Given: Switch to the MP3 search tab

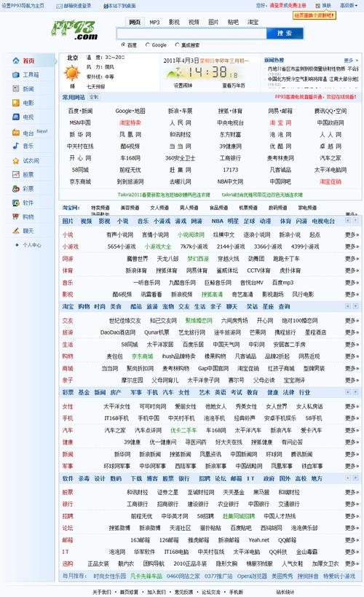Looking at the screenshot, I should click(x=154, y=22).
